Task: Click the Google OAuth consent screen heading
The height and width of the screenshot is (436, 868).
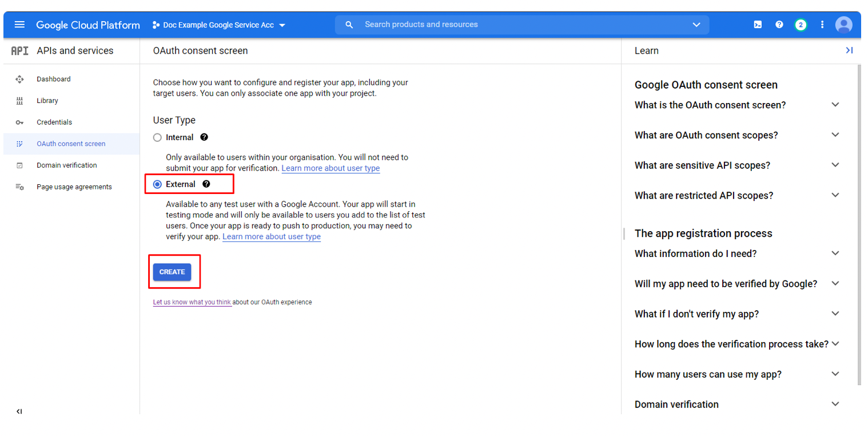Action: (x=706, y=85)
